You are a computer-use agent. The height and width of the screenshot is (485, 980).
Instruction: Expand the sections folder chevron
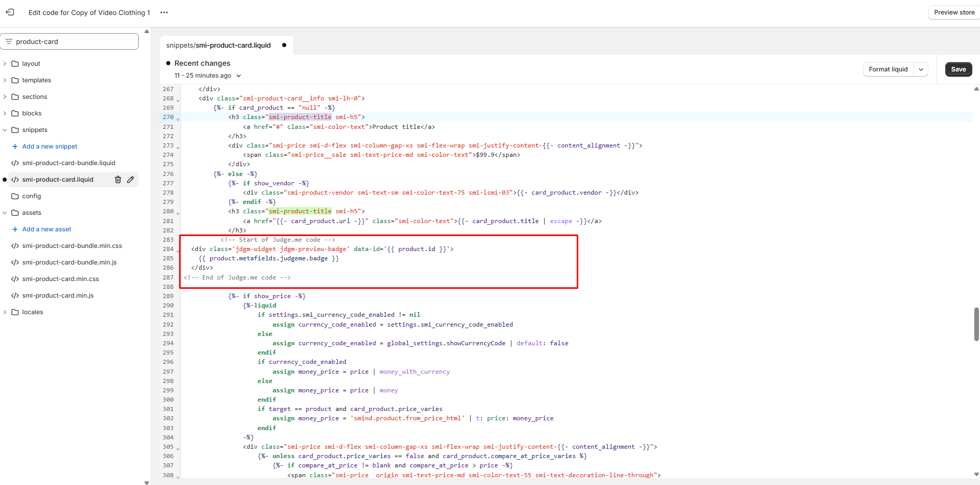click(x=5, y=97)
